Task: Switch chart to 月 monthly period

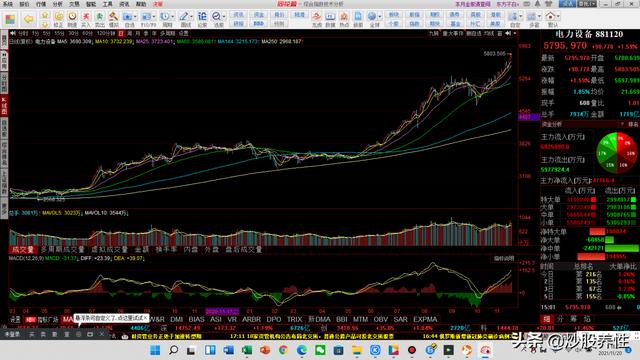Action: click(x=138, y=33)
